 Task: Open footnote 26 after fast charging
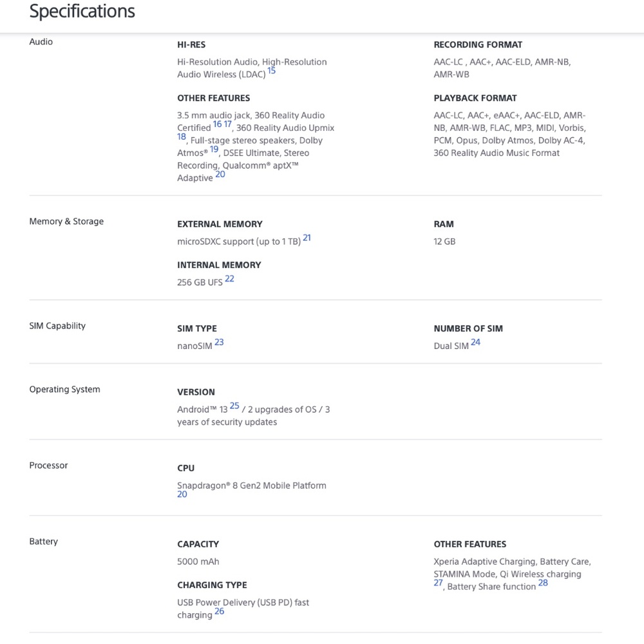(x=220, y=611)
